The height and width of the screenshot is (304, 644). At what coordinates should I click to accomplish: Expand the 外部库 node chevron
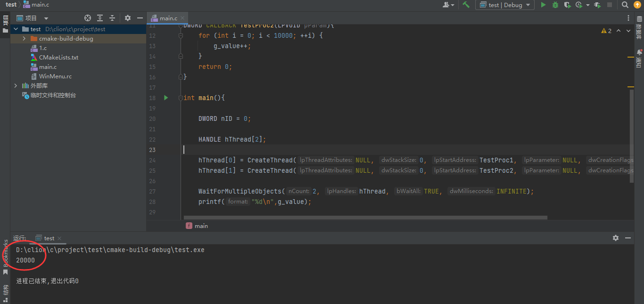pyautogui.click(x=16, y=86)
